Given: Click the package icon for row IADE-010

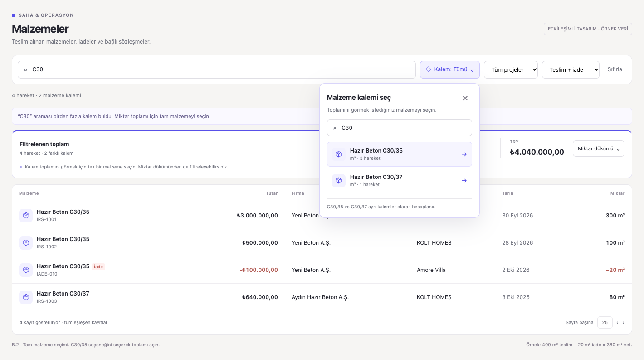Looking at the screenshot, I should 26,270.
